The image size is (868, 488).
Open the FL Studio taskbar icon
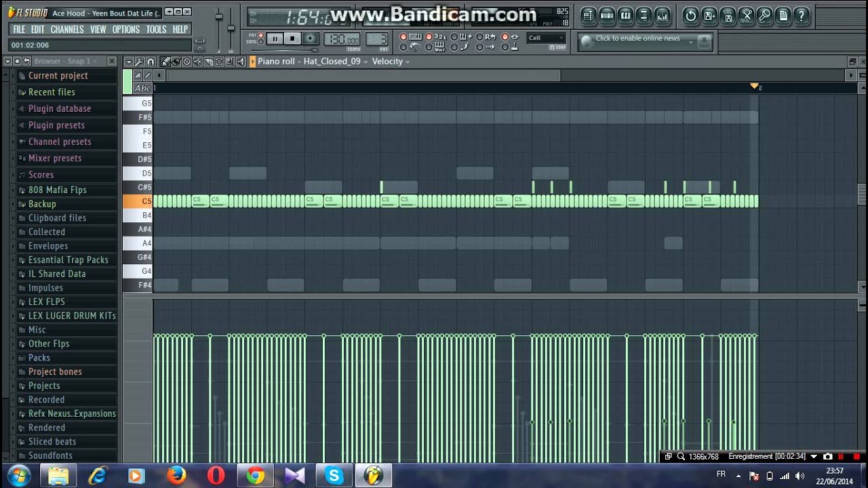(372, 475)
